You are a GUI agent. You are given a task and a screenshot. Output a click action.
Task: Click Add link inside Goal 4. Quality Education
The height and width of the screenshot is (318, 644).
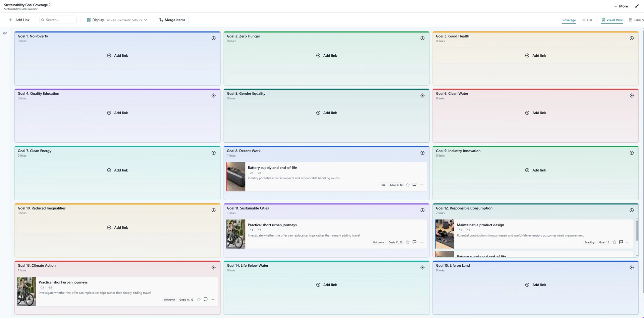coord(117,113)
